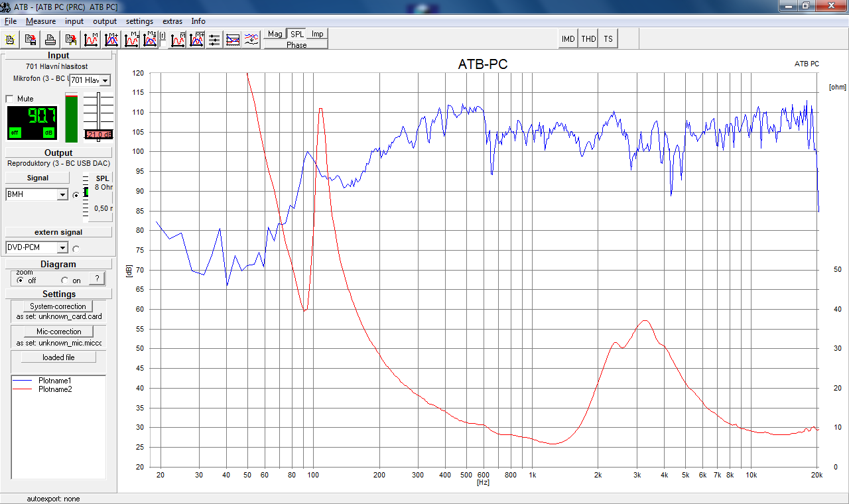Click the green input level meter
Viewport: 849px width, 504px height.
pos(71,118)
